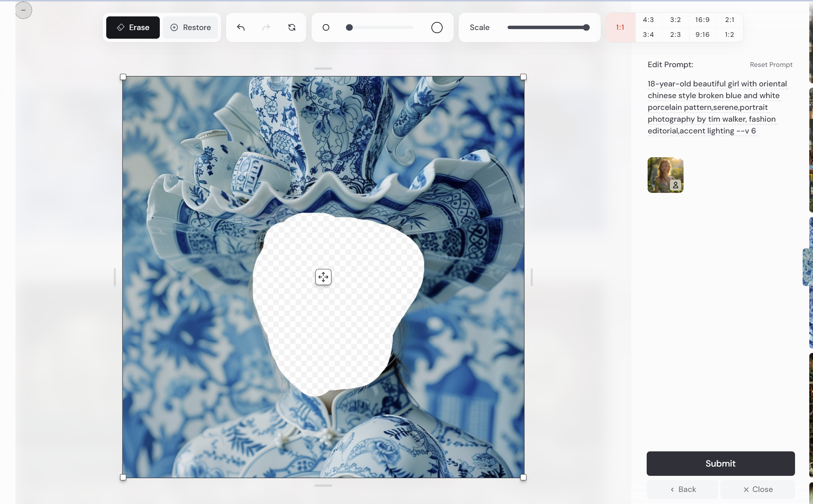Click the Submit button
The image size is (813, 504).
[x=720, y=463]
